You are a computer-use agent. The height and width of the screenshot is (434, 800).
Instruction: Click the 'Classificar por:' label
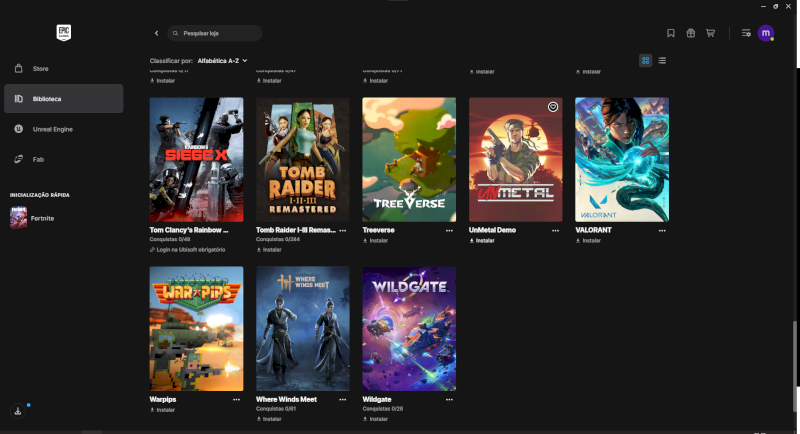click(171, 61)
